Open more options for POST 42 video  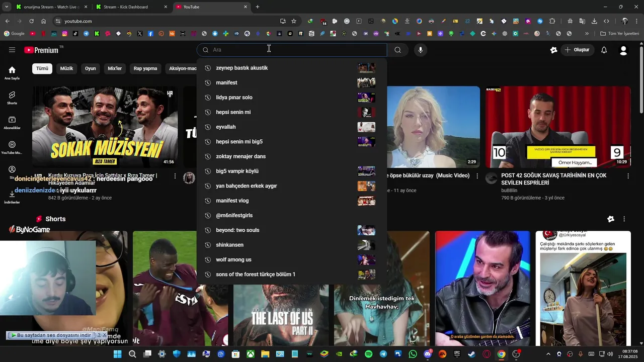pyautogui.click(x=628, y=176)
